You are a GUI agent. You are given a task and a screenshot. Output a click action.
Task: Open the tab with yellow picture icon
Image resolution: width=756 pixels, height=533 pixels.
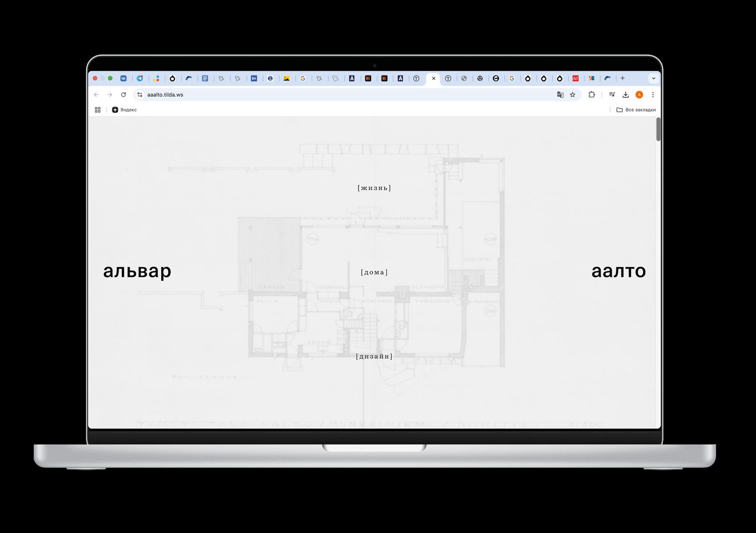pyautogui.click(x=287, y=78)
